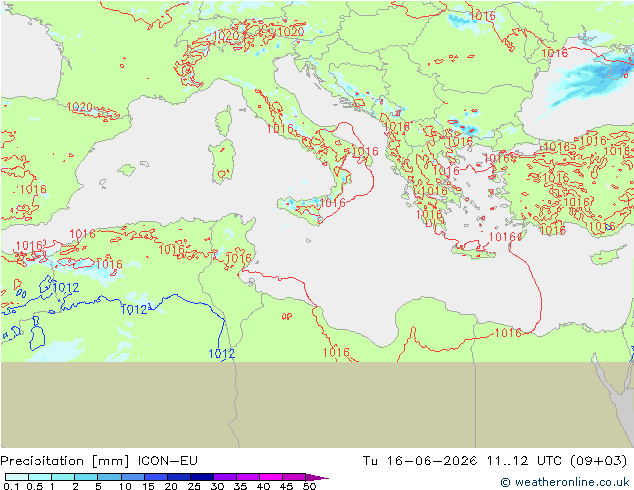Click the '11..12 UTC' time text

pyautogui.click(x=524, y=460)
